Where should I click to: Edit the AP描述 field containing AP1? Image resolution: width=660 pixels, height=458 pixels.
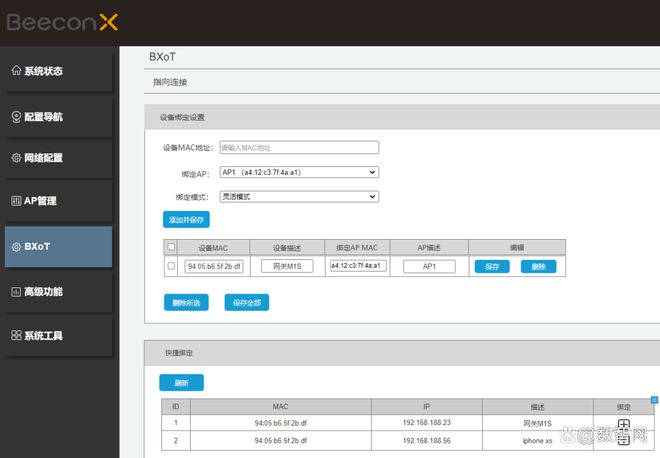(x=429, y=266)
